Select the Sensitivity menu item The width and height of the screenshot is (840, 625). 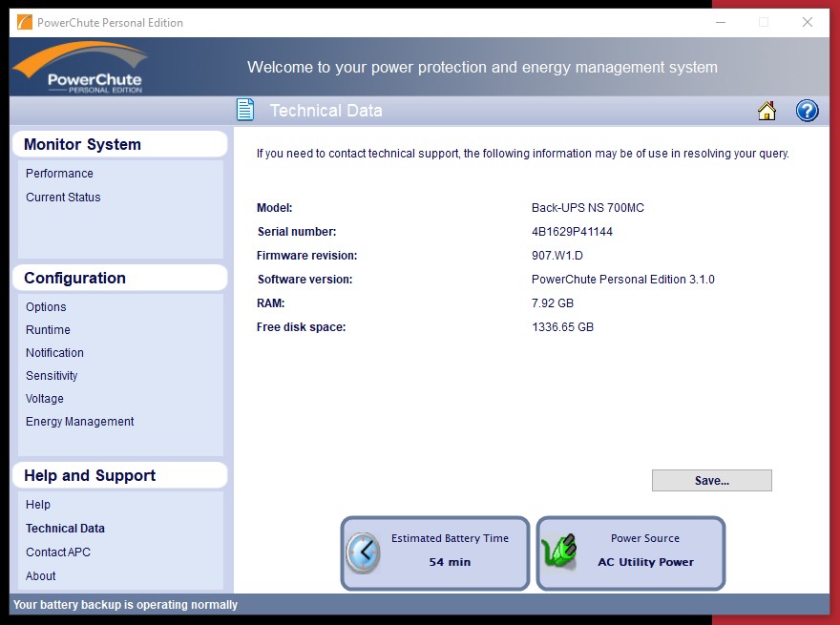pos(52,376)
